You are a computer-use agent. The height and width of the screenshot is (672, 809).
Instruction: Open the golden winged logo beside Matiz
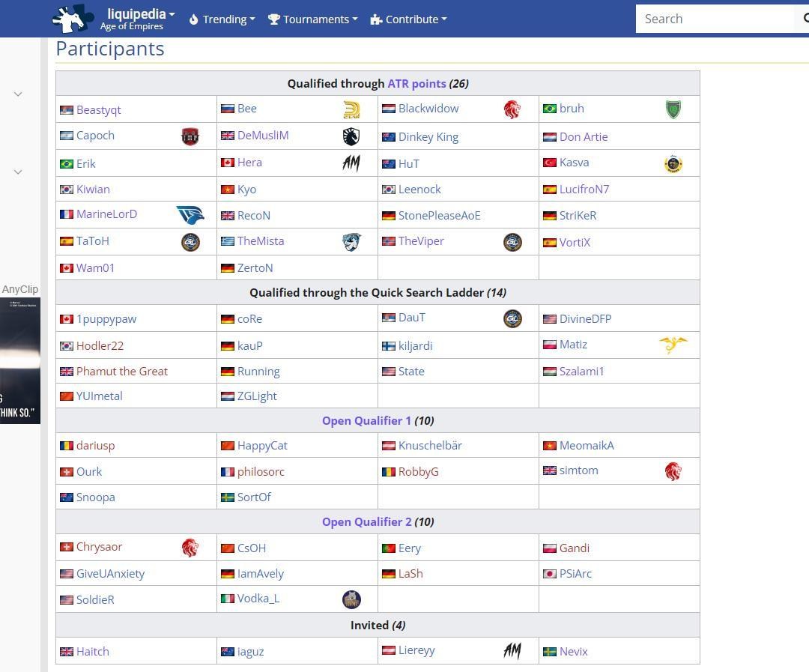673,345
